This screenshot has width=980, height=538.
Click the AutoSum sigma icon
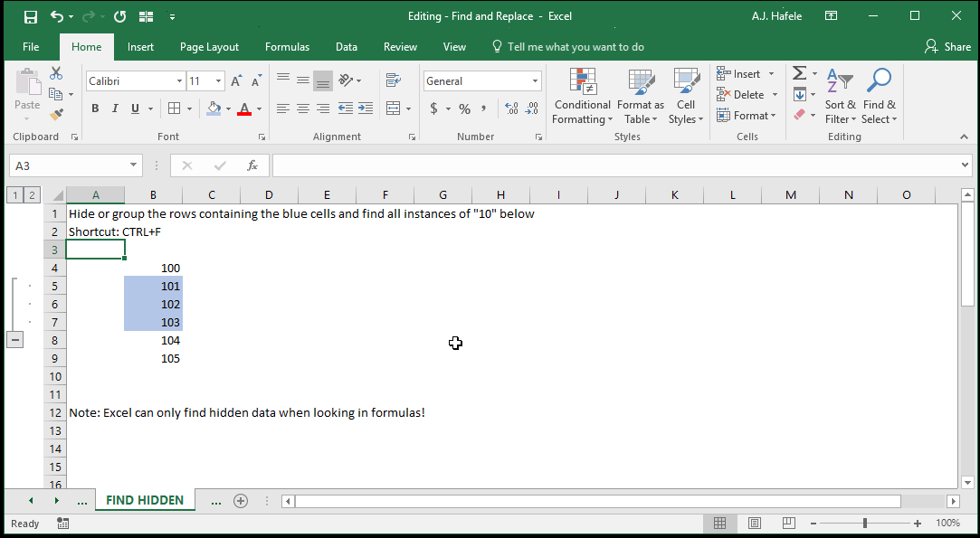point(799,74)
